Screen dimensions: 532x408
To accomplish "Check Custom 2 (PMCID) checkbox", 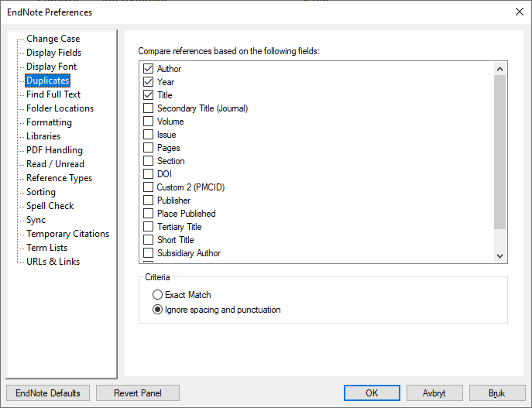I will pos(148,187).
